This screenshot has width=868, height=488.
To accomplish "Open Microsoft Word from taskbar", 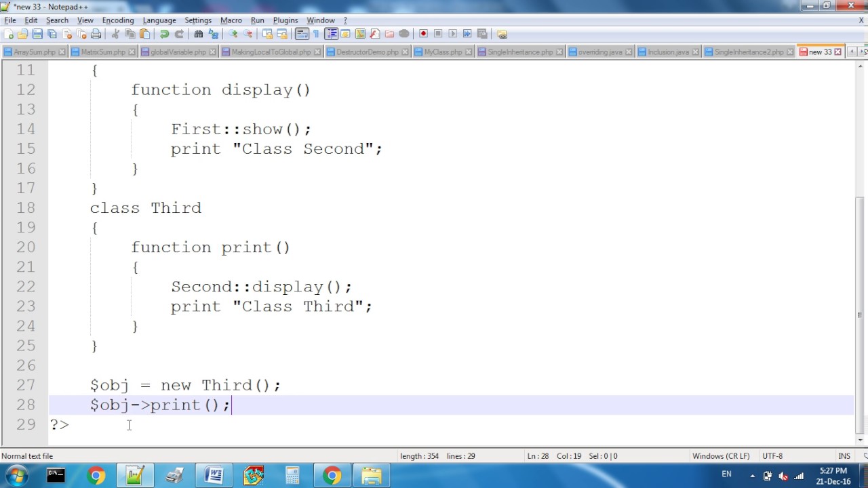I will coord(214,476).
